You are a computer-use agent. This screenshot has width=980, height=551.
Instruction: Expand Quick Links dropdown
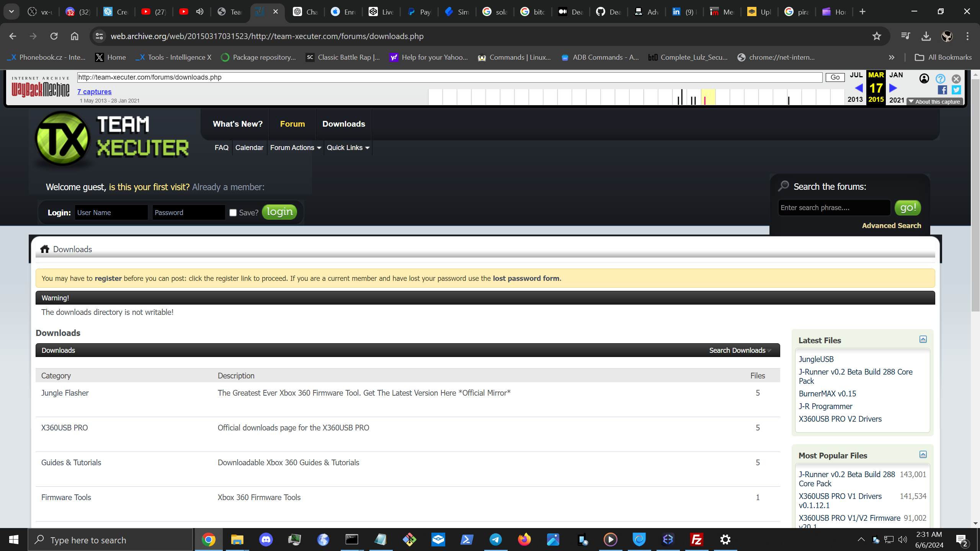pyautogui.click(x=348, y=148)
